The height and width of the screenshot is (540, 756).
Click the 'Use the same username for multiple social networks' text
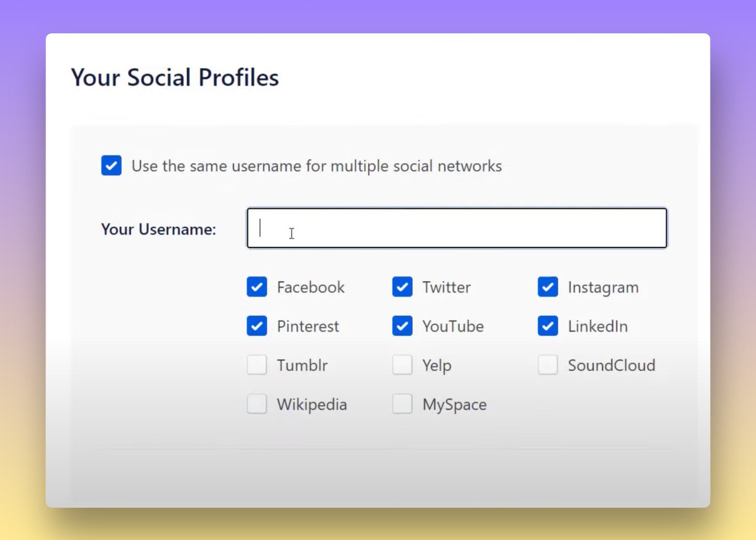coord(317,166)
